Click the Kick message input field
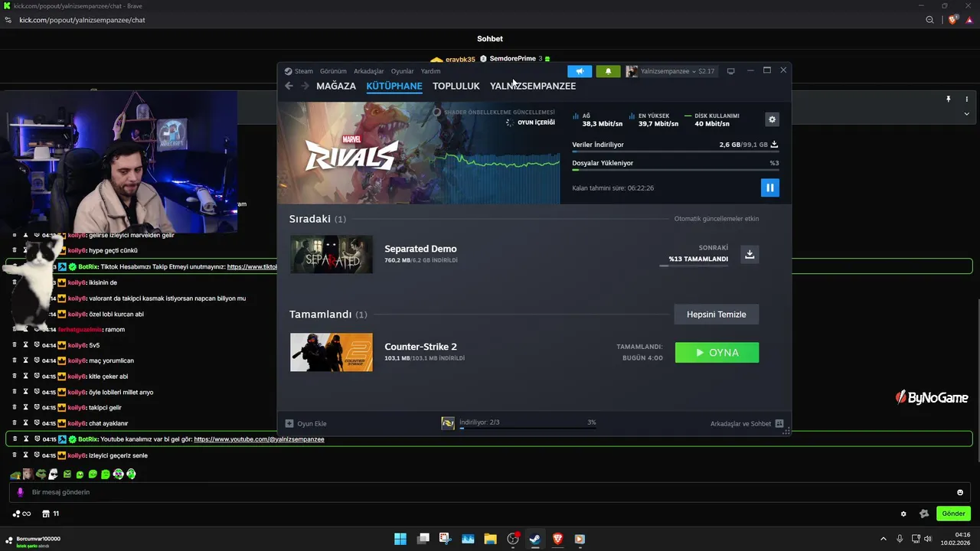 [490, 492]
